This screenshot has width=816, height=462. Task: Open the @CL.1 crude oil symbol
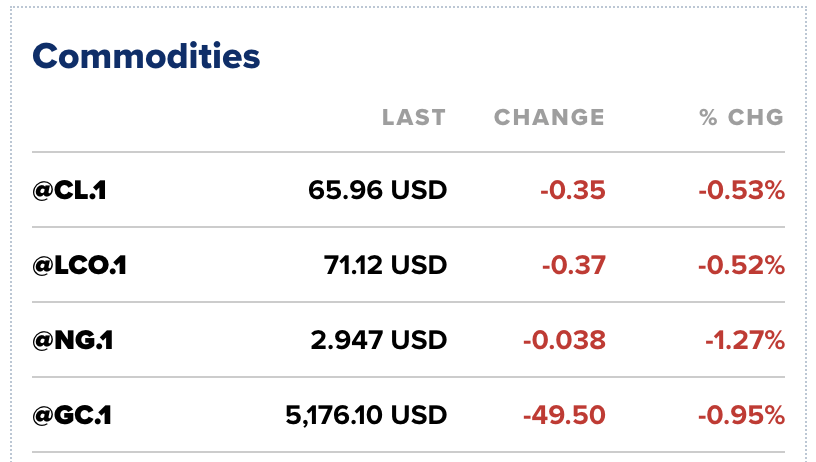point(69,189)
